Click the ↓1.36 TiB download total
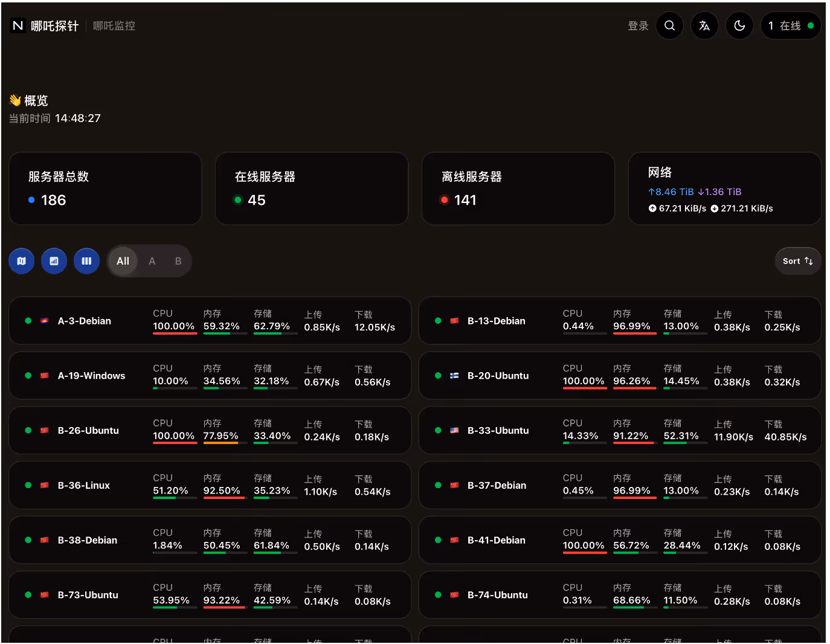This screenshot has height=644, width=830. click(719, 192)
